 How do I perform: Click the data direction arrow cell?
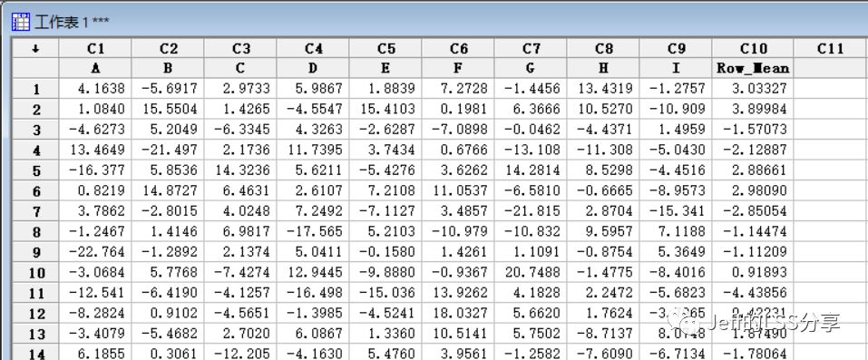pyautogui.click(x=35, y=48)
